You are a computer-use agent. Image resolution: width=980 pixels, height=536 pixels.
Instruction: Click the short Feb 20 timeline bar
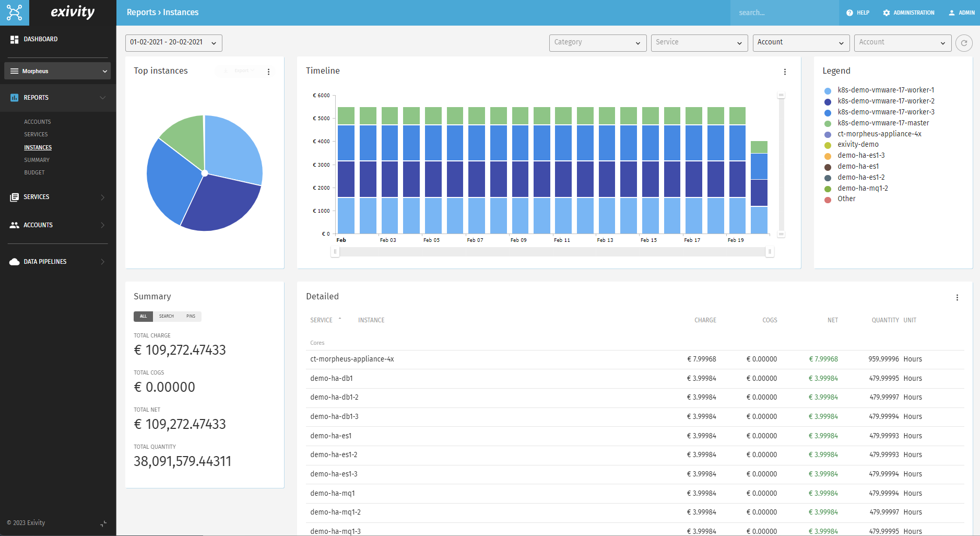click(x=759, y=187)
